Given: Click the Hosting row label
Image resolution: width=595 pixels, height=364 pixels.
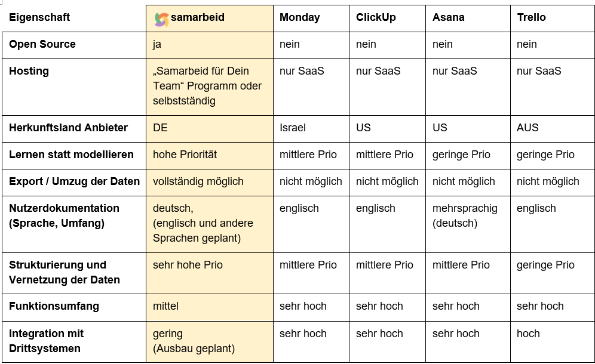Looking at the screenshot, I should click(29, 71).
